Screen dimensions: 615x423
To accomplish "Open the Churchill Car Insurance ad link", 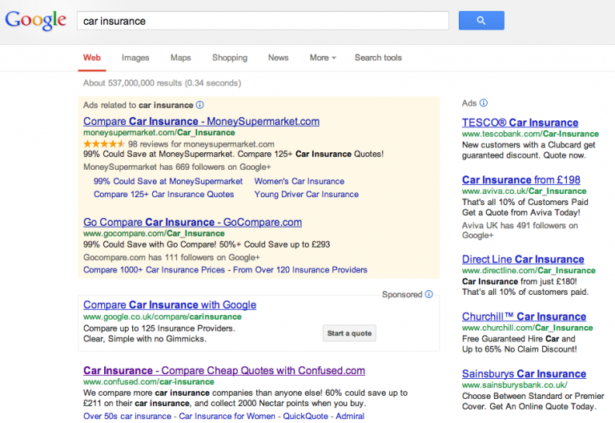I will click(x=524, y=317).
